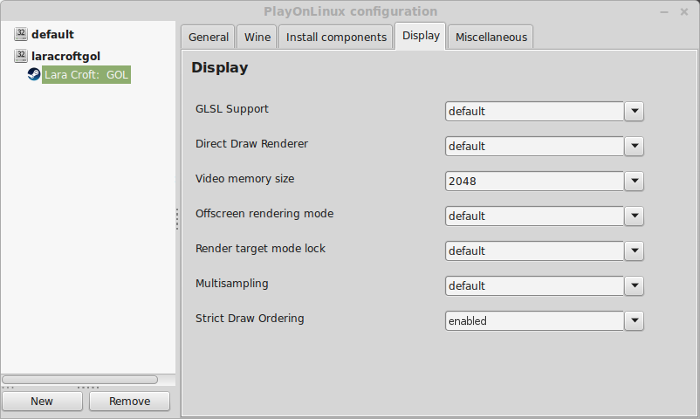Open the Install components tab

[x=336, y=37]
